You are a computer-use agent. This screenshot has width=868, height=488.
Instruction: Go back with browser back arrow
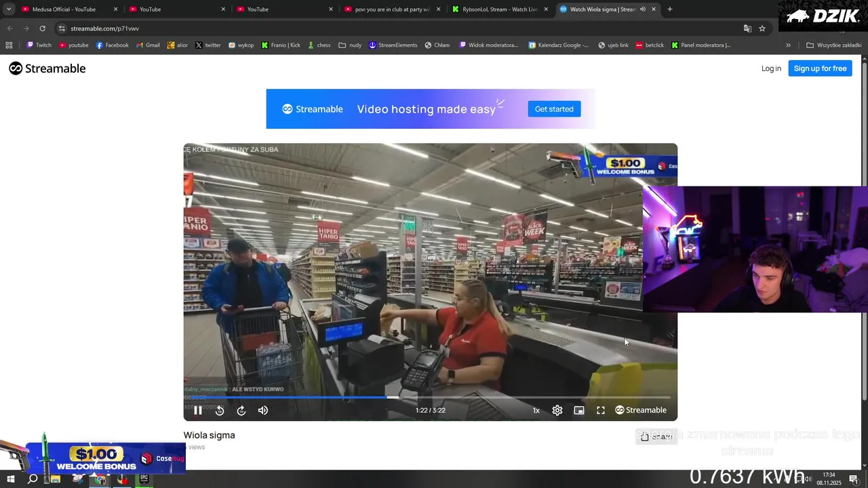coord(9,28)
